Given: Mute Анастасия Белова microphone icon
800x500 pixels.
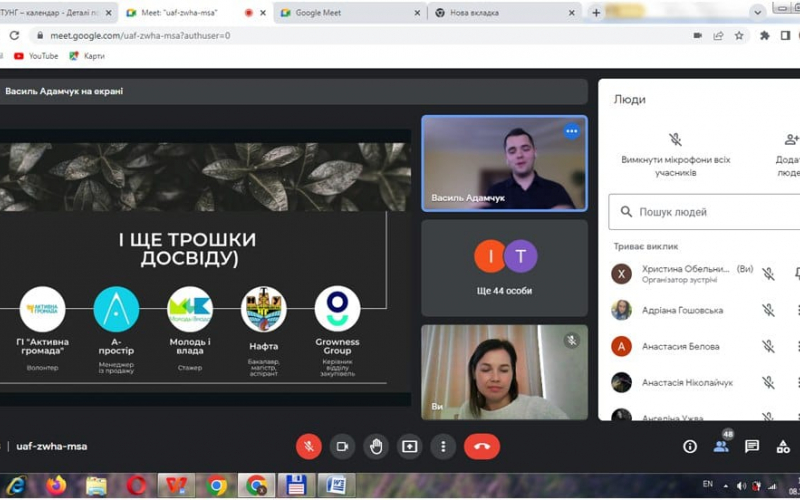Looking at the screenshot, I should point(768,346).
